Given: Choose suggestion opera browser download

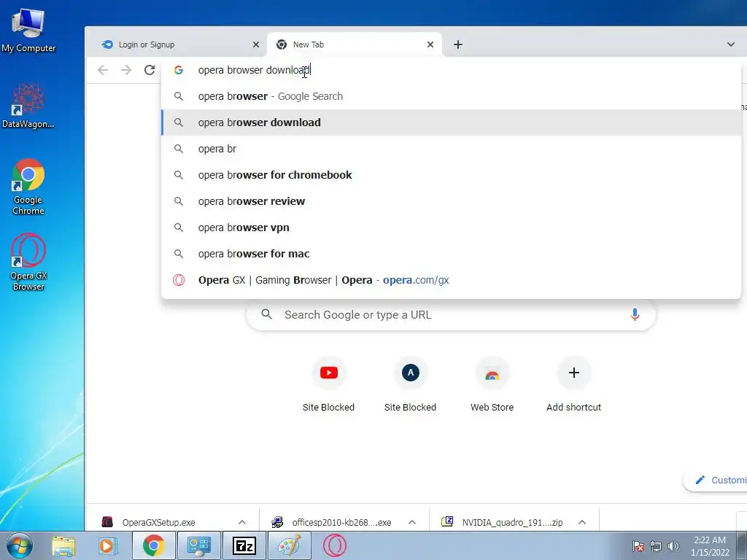Looking at the screenshot, I should [451, 122].
